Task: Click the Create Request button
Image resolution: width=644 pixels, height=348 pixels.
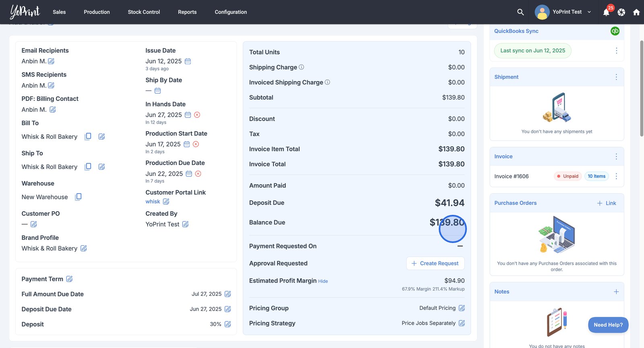Action: pyautogui.click(x=435, y=264)
